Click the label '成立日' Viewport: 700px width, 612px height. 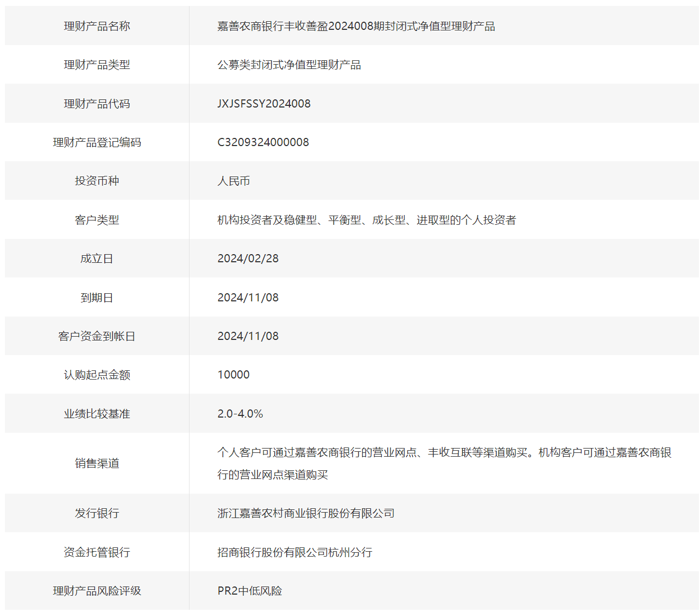[97, 258]
